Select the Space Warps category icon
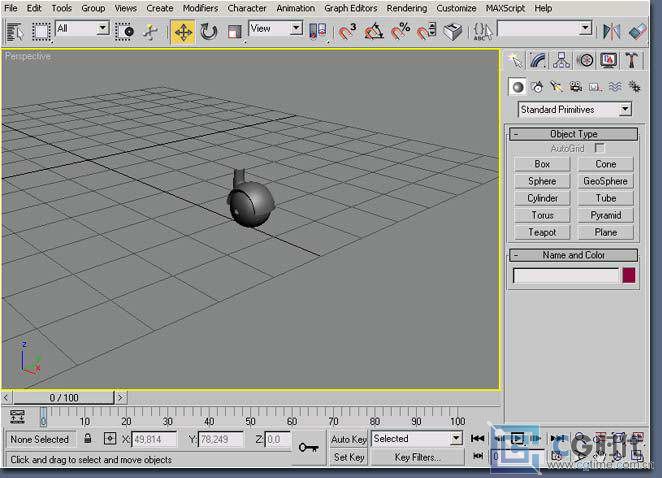Screen dimensions: 662x478 pos(615,87)
